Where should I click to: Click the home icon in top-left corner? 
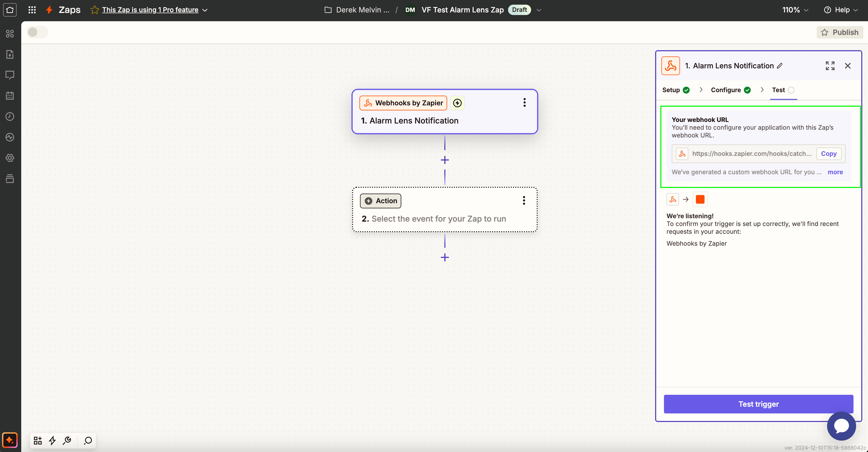point(10,10)
